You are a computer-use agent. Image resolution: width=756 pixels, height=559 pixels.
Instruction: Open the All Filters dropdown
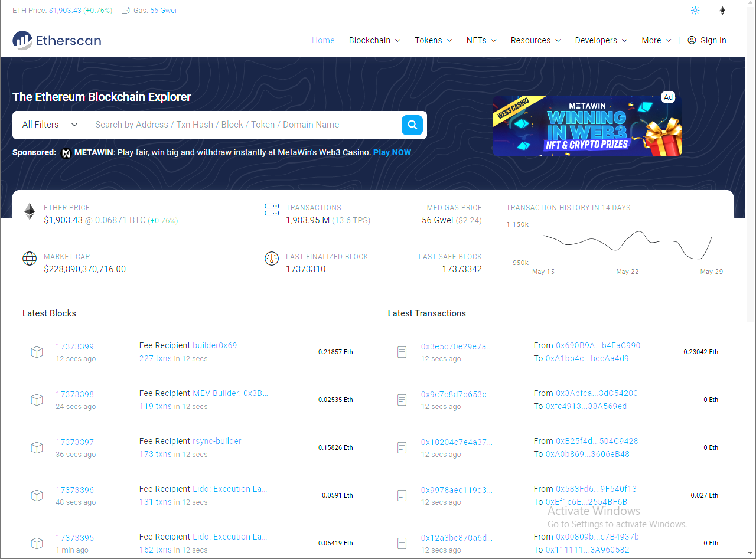point(50,125)
